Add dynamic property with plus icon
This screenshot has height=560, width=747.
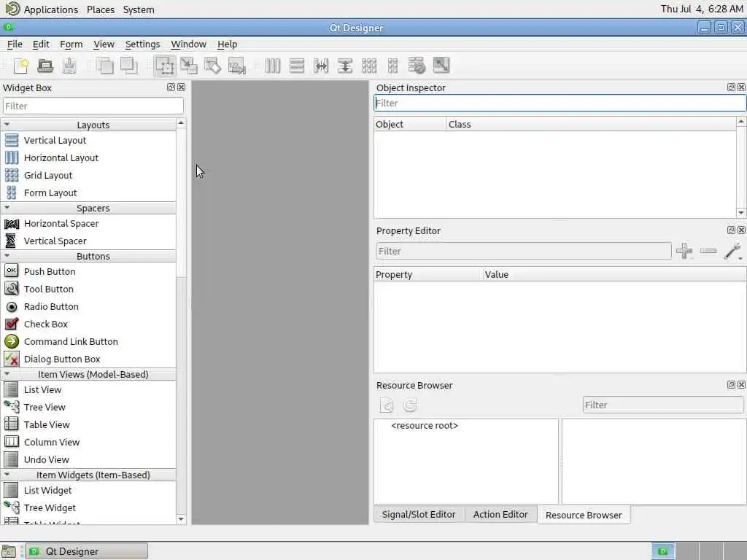point(684,251)
